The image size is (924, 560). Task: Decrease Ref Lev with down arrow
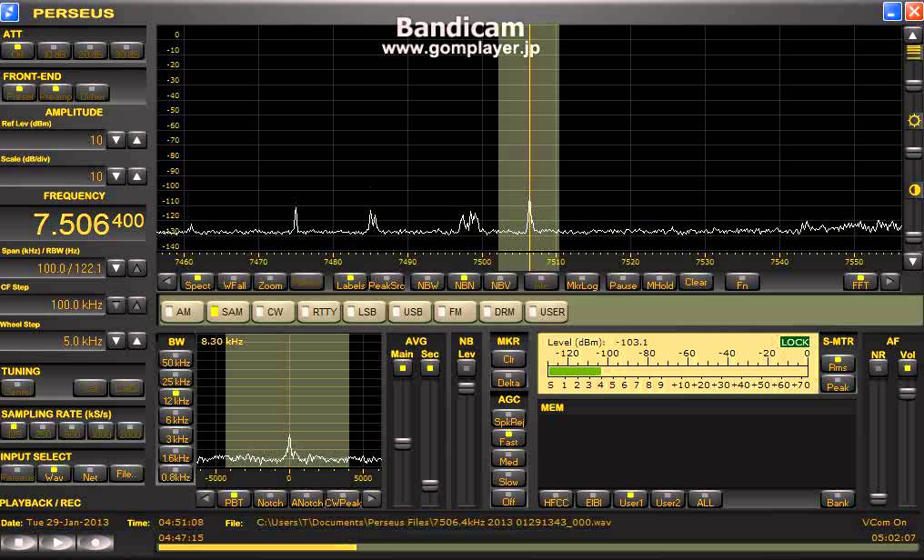[x=116, y=140]
